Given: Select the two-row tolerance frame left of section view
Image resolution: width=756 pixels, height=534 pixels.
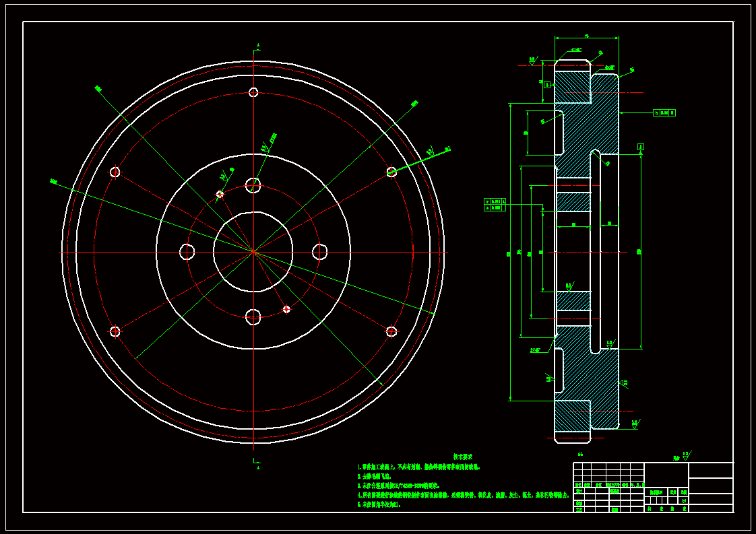Looking at the screenshot, I should (495, 205).
